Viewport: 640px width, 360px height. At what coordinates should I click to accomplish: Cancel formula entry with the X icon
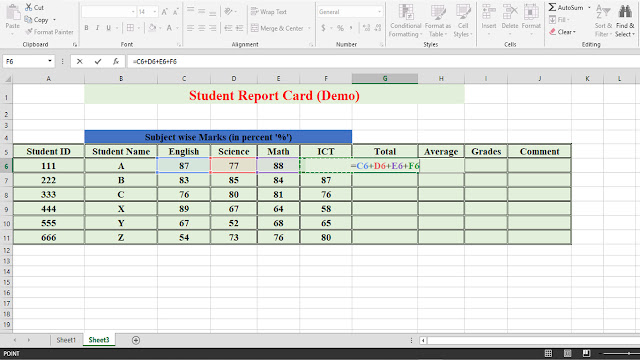tap(80, 62)
